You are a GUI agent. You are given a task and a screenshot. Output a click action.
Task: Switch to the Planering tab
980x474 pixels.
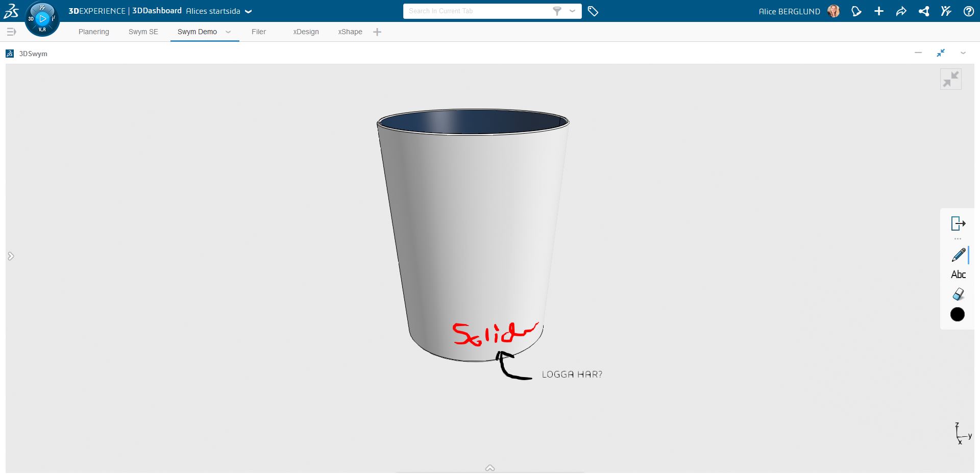(x=94, y=32)
